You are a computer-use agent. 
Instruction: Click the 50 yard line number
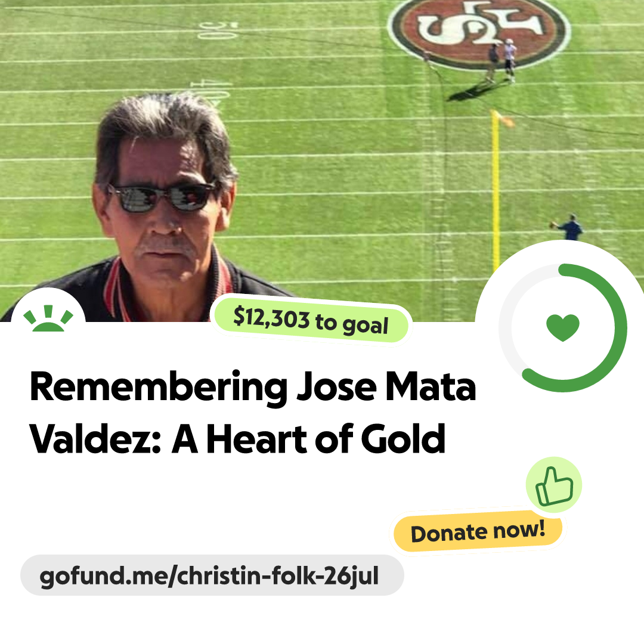pos(218,31)
